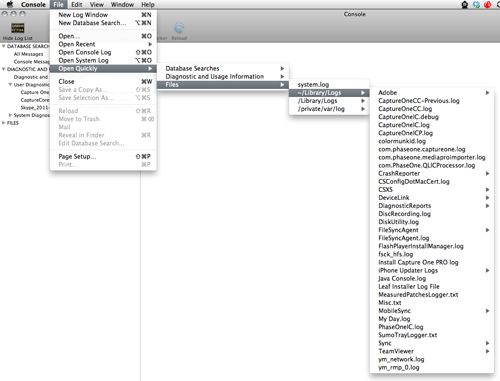Select com.phaseone.mediaproimporter.log
The height and width of the screenshot is (381, 500).
pyautogui.click(x=432, y=157)
